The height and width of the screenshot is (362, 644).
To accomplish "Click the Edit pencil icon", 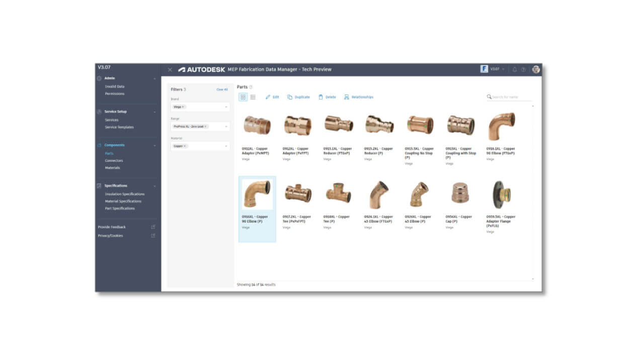I will click(268, 97).
